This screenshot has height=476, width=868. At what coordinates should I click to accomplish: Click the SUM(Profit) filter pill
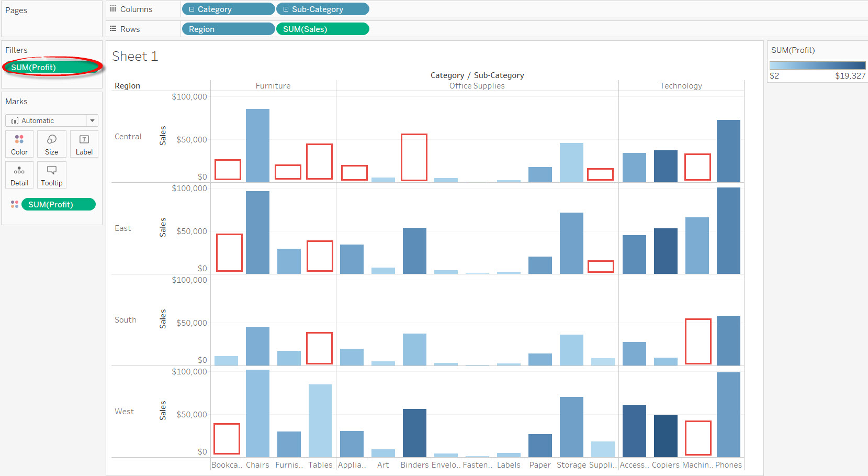click(x=52, y=67)
